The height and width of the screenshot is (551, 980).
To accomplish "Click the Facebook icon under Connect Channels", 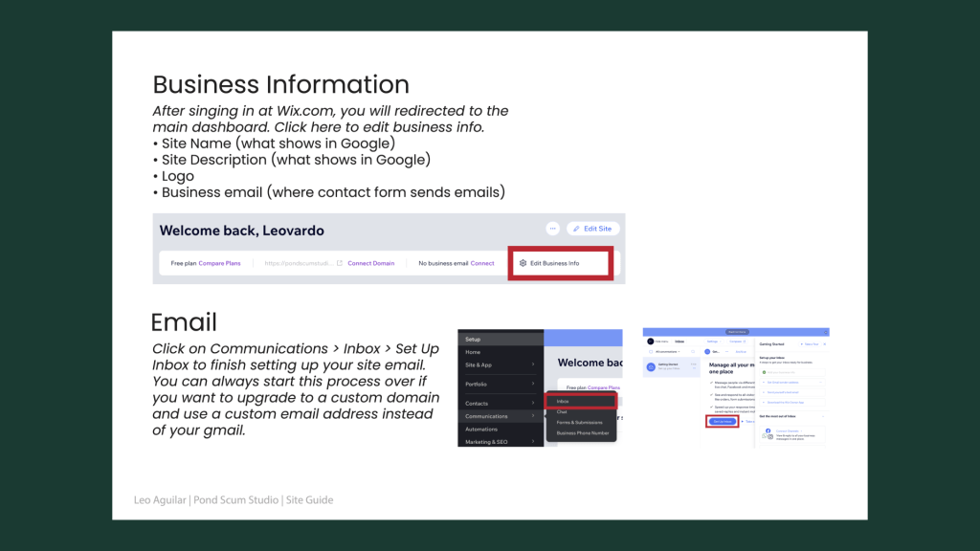I will (769, 432).
